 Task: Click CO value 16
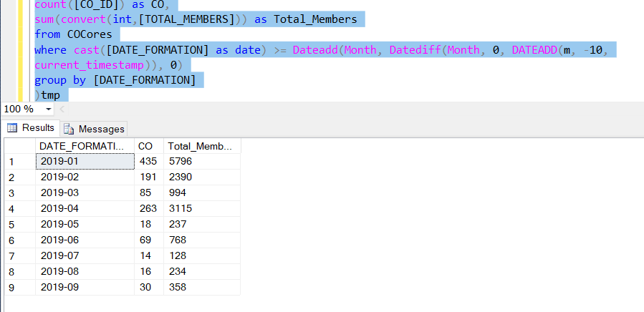[149, 271]
